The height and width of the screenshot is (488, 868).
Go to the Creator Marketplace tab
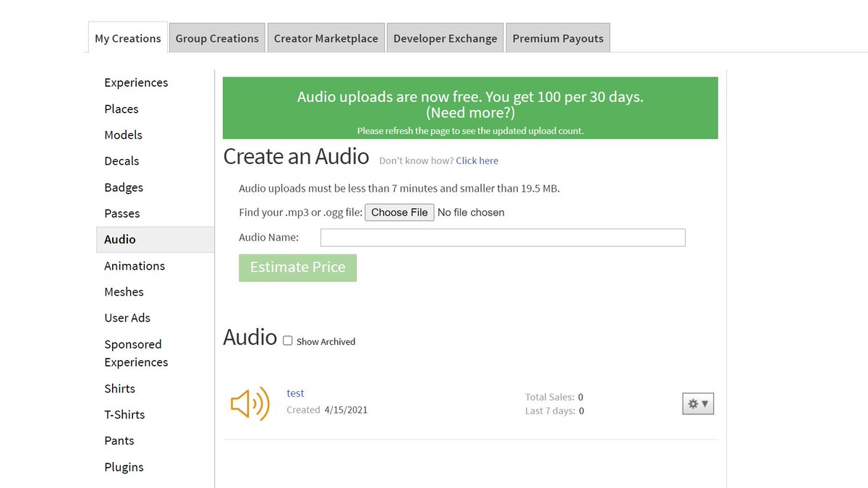[326, 38]
